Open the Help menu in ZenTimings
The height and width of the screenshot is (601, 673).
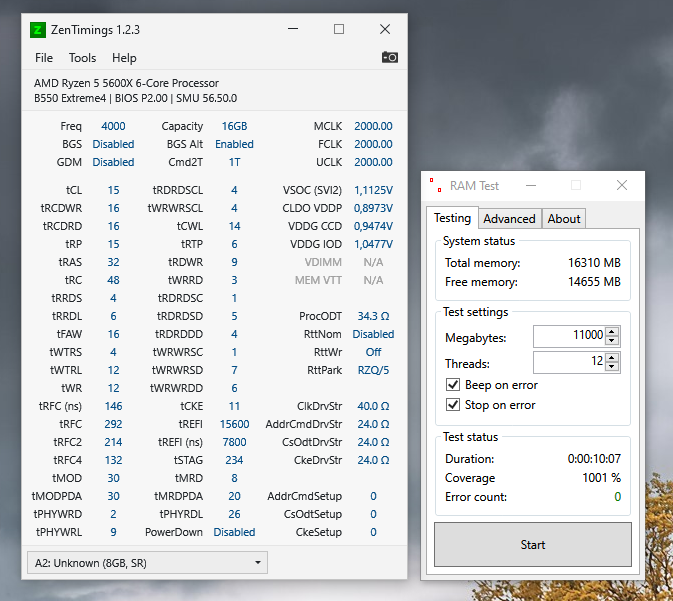[x=124, y=58]
